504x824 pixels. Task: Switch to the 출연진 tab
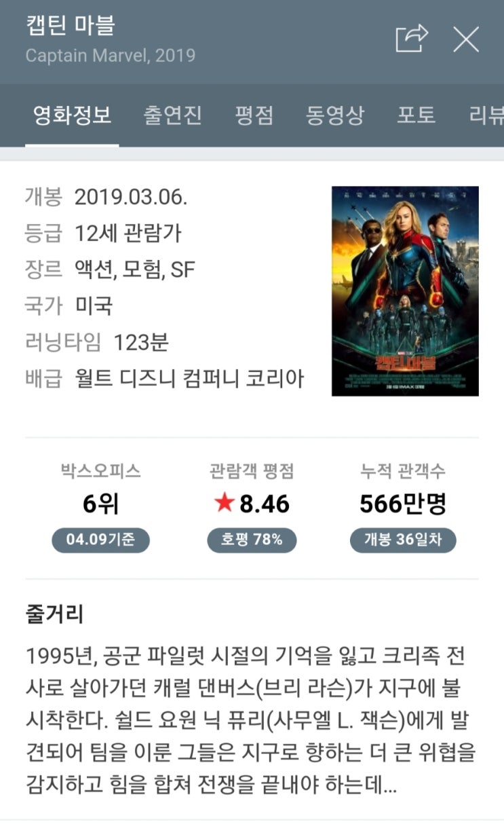172,115
